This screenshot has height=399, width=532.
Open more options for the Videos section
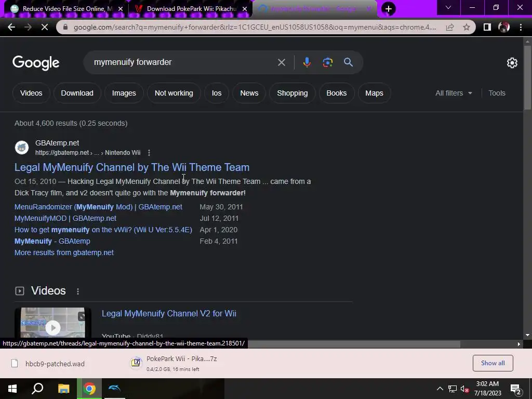pos(78,291)
